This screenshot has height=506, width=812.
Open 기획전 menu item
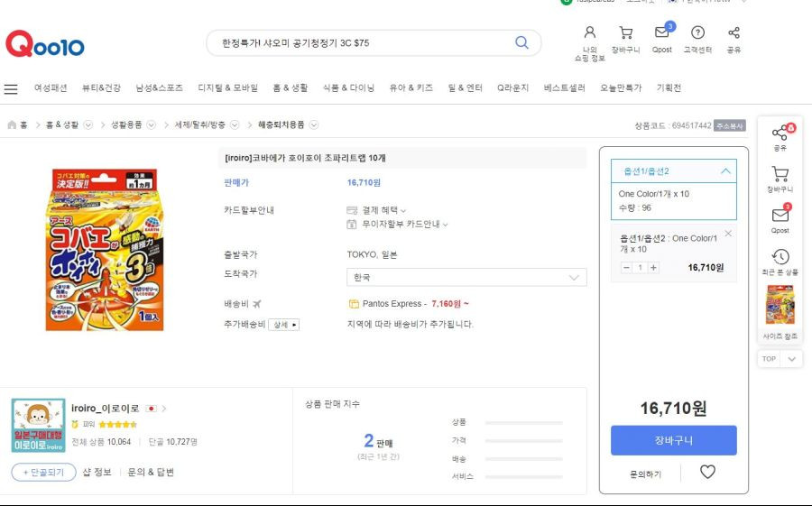669,88
